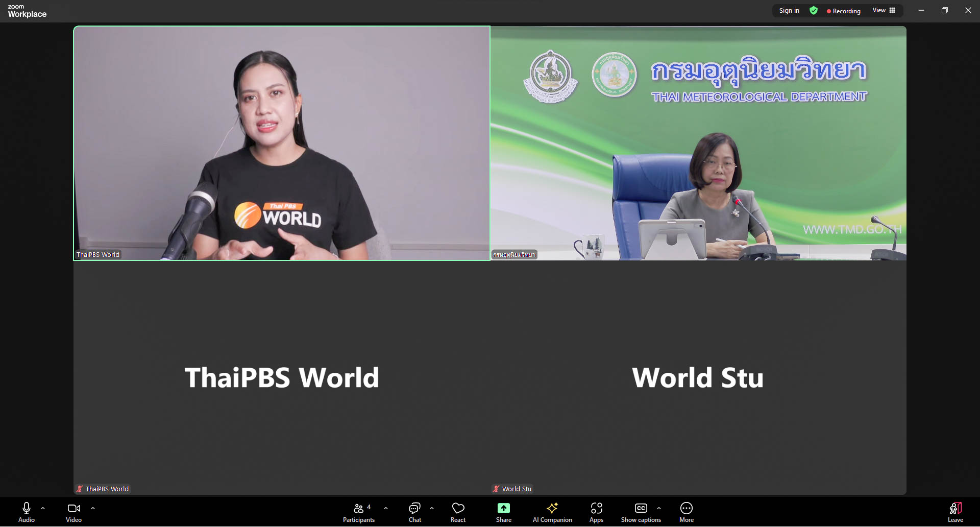Toggle the camera Video button
The width and height of the screenshot is (980, 527).
point(73,512)
